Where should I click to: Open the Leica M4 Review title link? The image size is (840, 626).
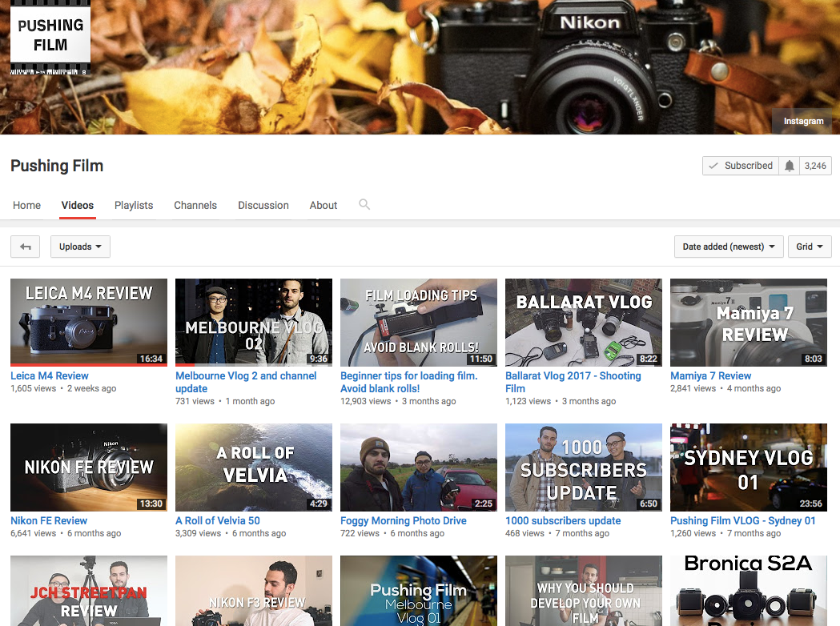click(50, 376)
